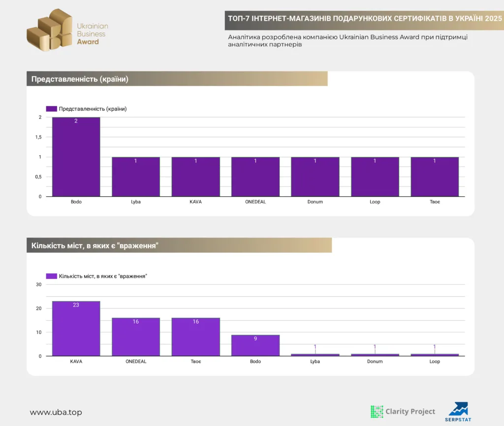
Task: Click the 'ONEDEAL' axis label in the countries chart
Action: pos(255,202)
